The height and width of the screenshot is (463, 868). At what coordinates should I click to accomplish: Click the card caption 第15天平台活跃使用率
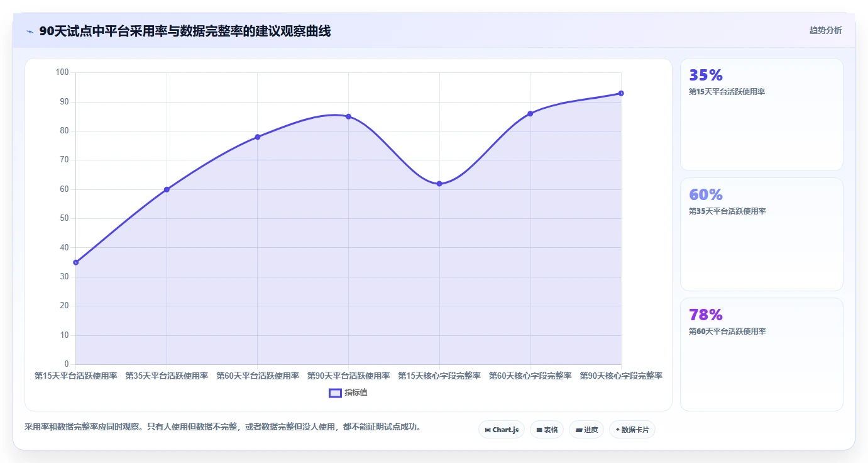tap(727, 92)
